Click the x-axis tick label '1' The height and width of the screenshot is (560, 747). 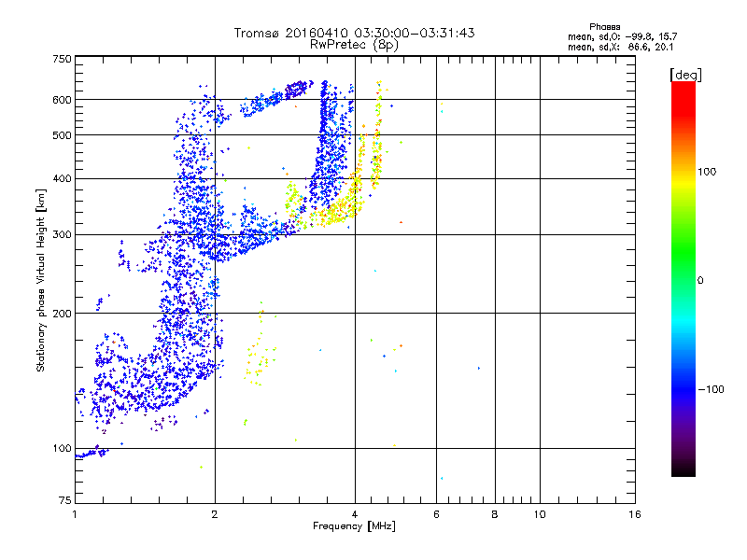click(75, 514)
